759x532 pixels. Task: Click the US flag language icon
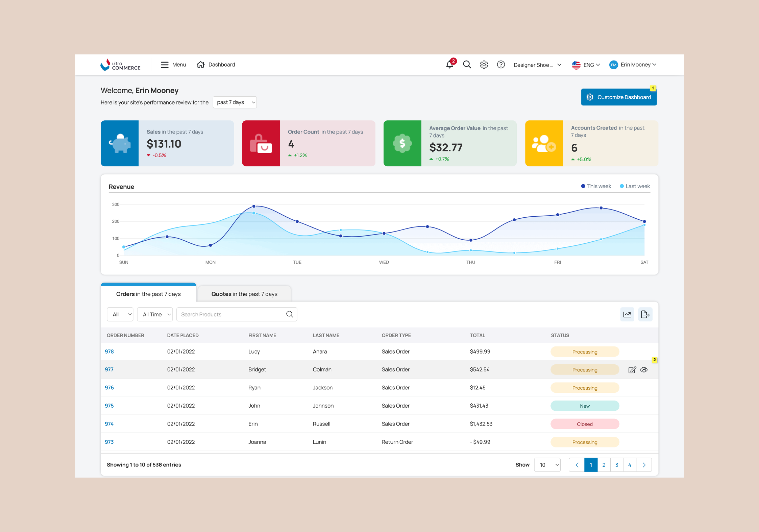tap(576, 65)
